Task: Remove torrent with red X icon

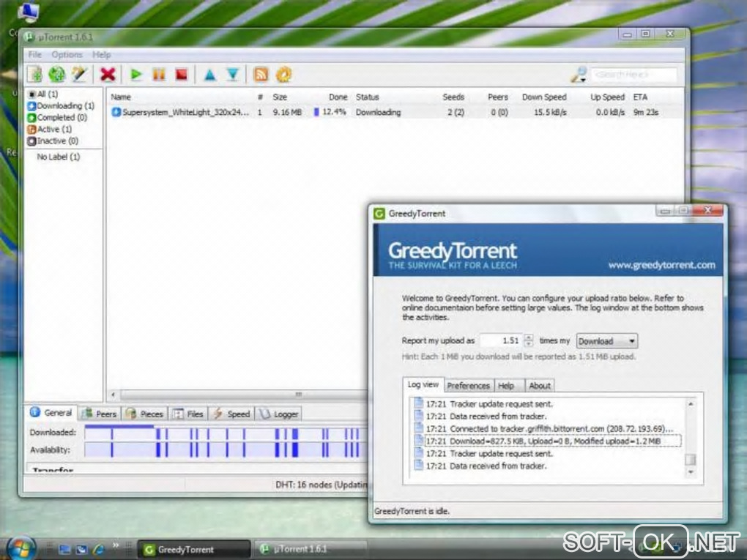Action: 108,74
